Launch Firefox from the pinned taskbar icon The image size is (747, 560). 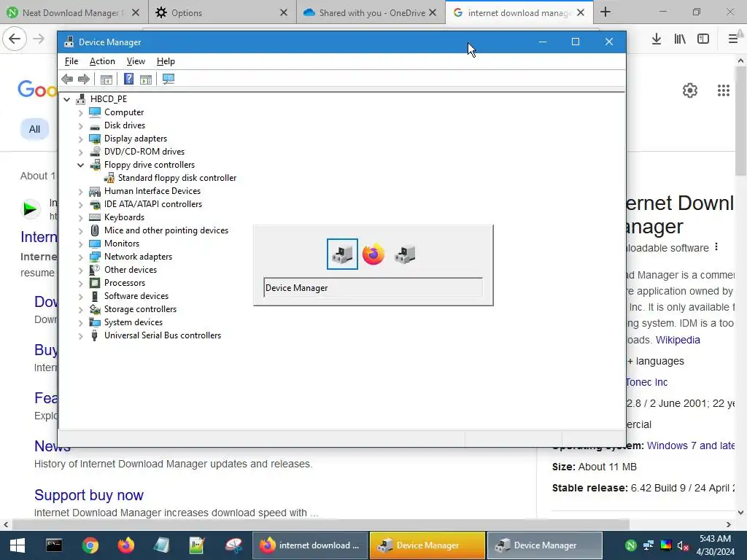pos(125,545)
